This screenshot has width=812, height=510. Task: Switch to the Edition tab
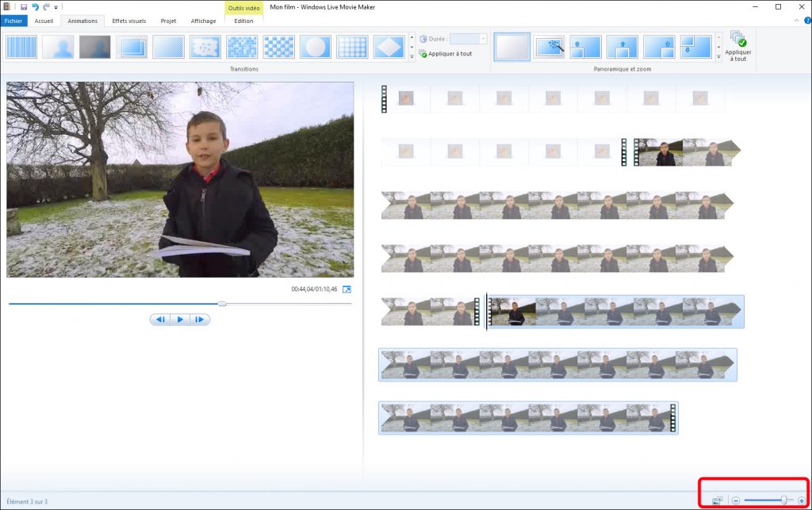[243, 21]
